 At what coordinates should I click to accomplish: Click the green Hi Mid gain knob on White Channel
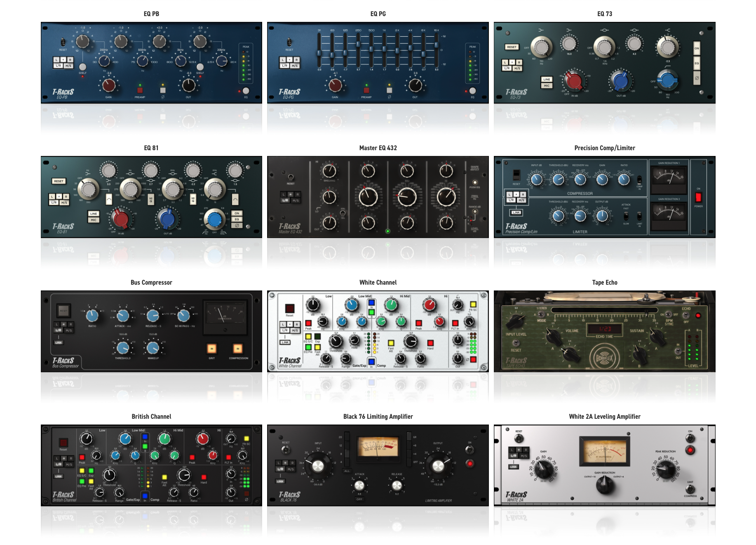point(391,305)
